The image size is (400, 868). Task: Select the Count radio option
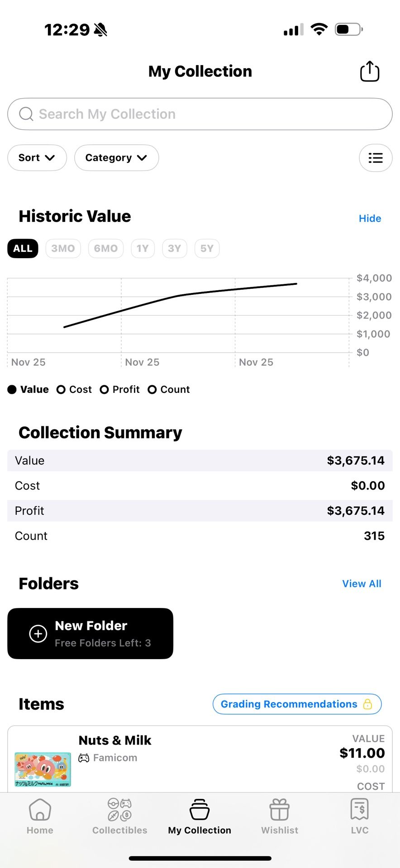tap(152, 390)
